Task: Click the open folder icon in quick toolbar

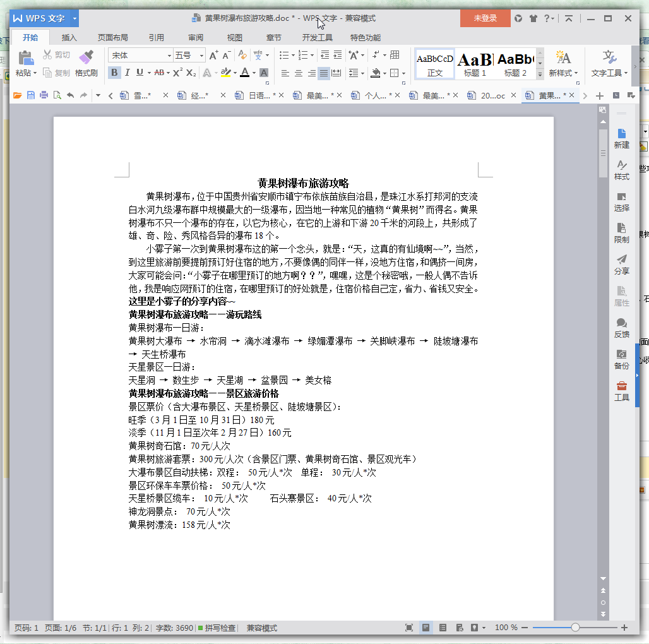Action: [x=18, y=95]
